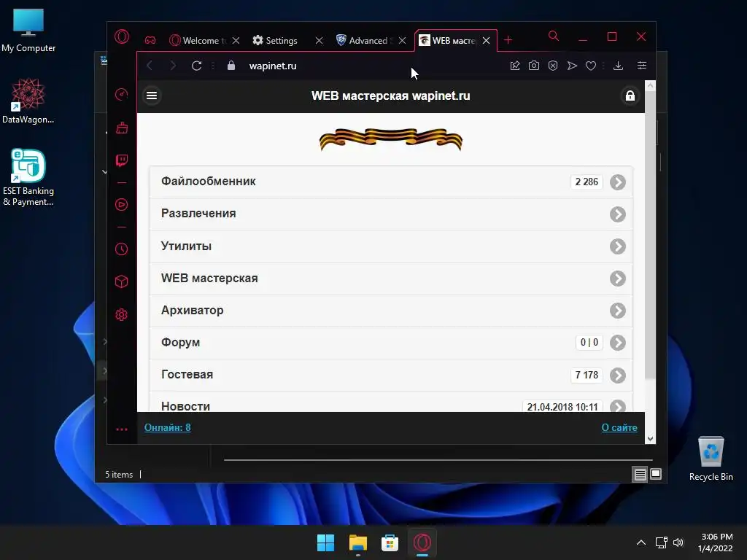Open the Форум section
This screenshot has width=747, height=560.
391,343
